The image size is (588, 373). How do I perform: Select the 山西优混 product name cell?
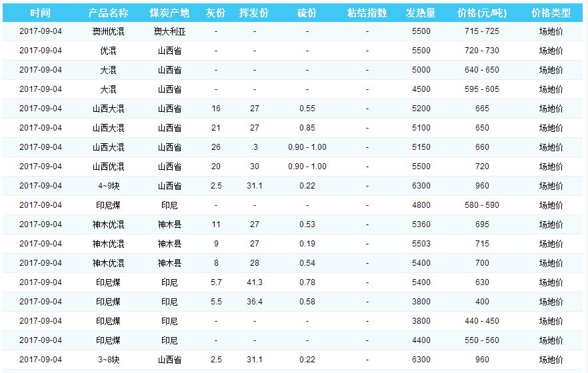click(x=108, y=167)
